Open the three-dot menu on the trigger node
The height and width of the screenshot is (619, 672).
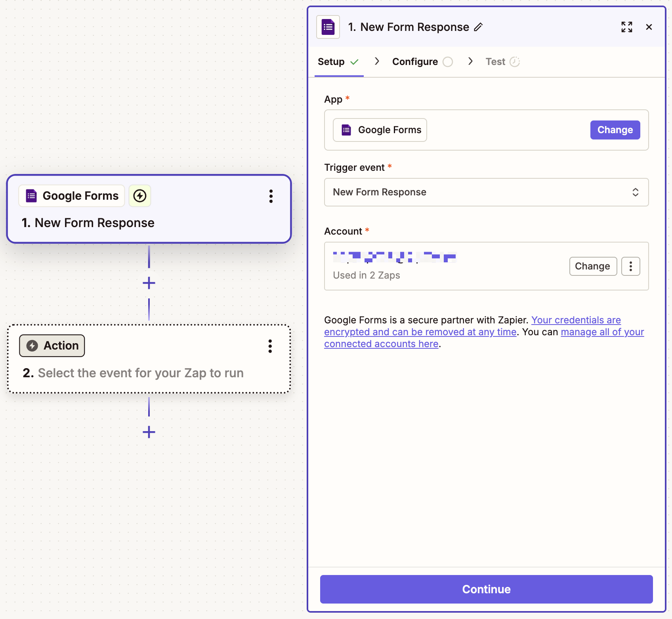[271, 196]
